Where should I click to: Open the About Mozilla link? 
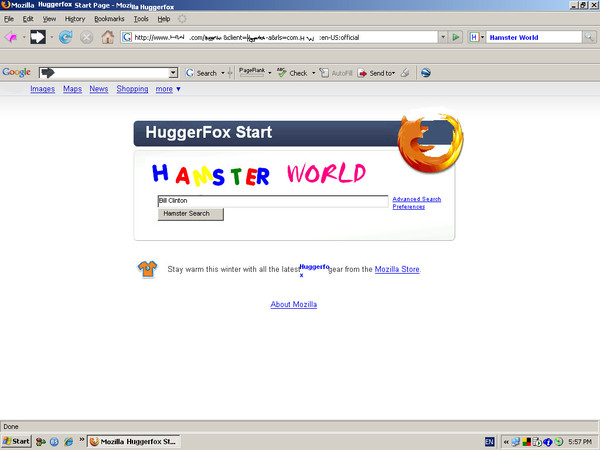point(293,304)
